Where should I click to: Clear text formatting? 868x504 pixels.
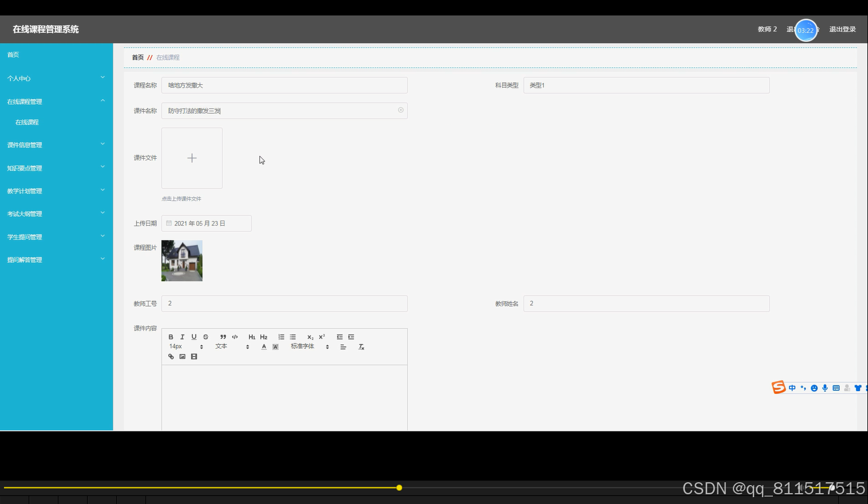361,346
